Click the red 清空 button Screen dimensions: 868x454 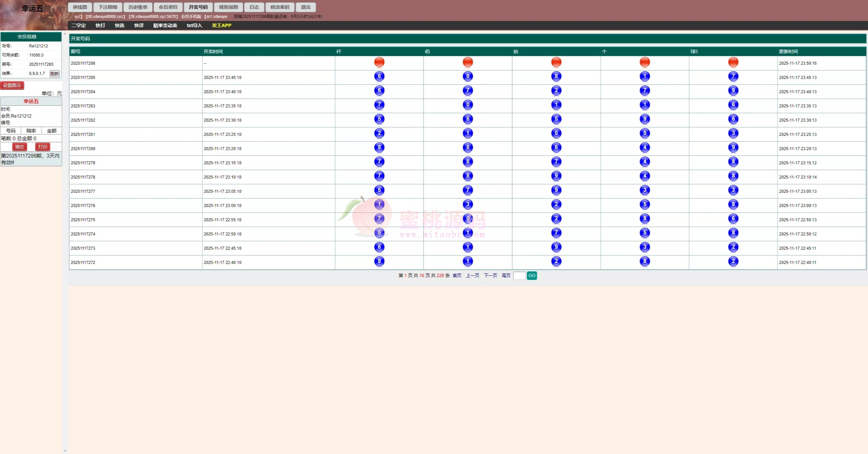tap(19, 147)
